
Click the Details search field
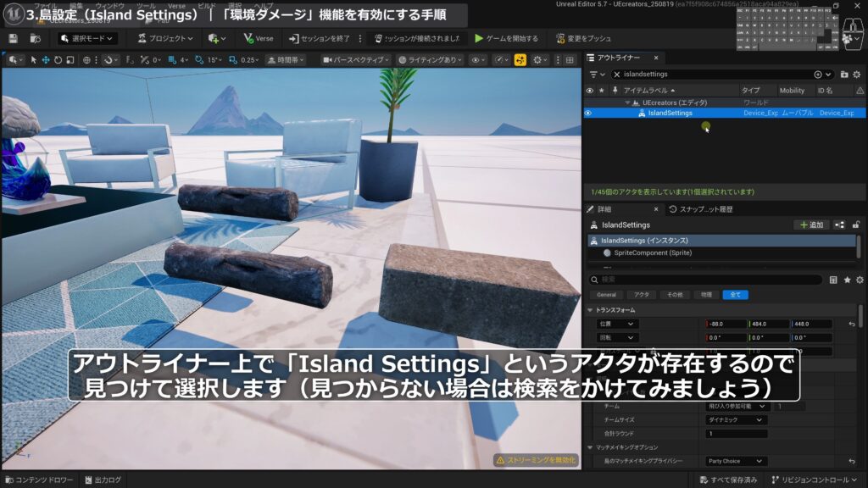point(704,280)
